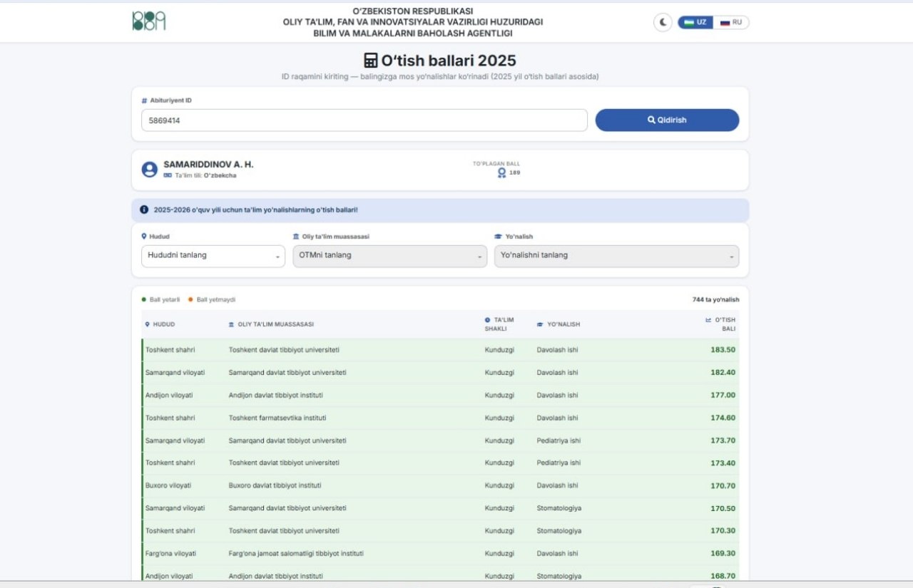
Task: Click the 'Buxoro viloyati' region cell
Action: pyautogui.click(x=168, y=485)
